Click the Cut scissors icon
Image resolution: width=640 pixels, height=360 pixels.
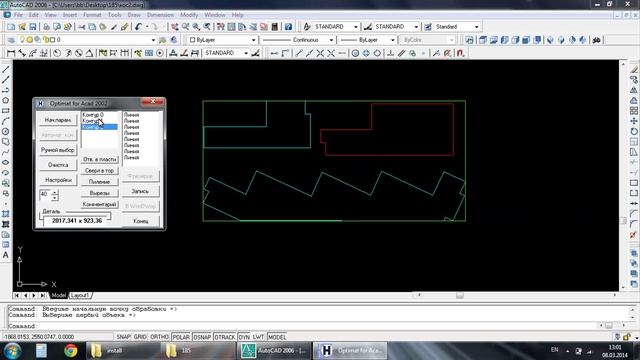pos(82,27)
